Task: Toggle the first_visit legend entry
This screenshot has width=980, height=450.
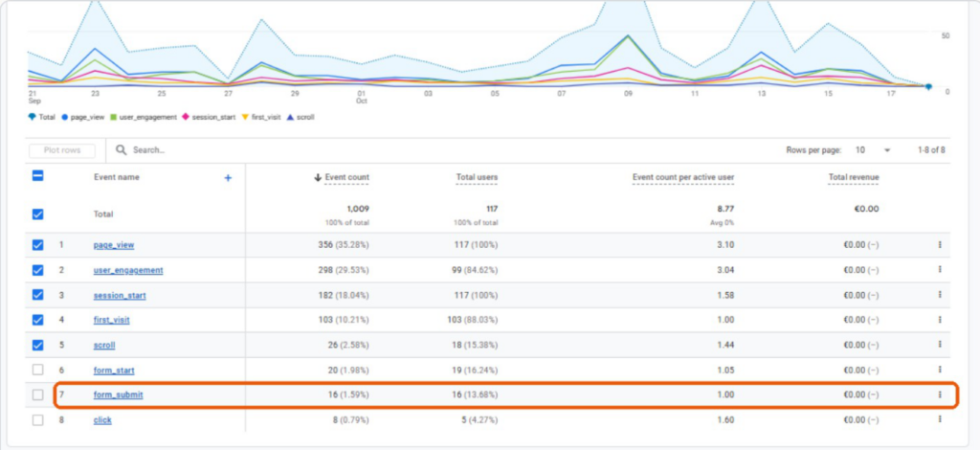Action: pos(261,117)
